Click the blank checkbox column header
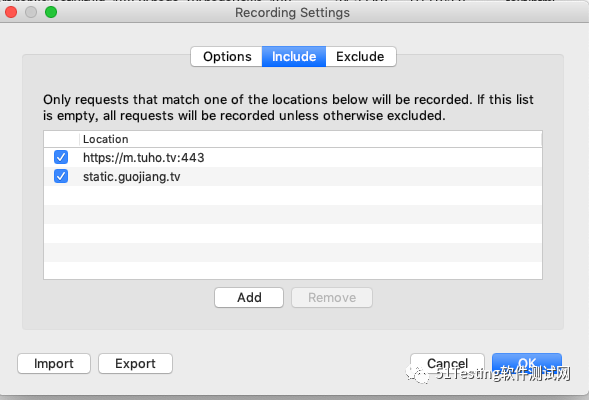 point(61,139)
